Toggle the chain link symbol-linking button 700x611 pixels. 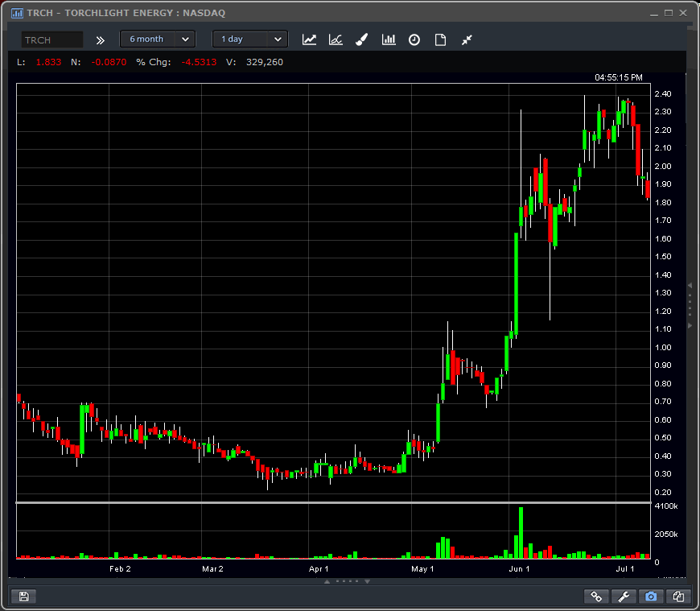(x=596, y=597)
